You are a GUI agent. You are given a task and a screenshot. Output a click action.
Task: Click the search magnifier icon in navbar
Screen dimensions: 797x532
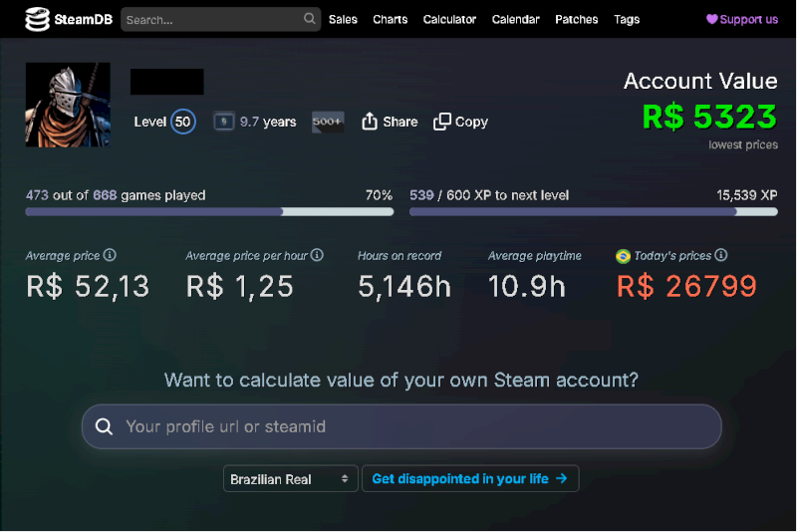pos(310,19)
